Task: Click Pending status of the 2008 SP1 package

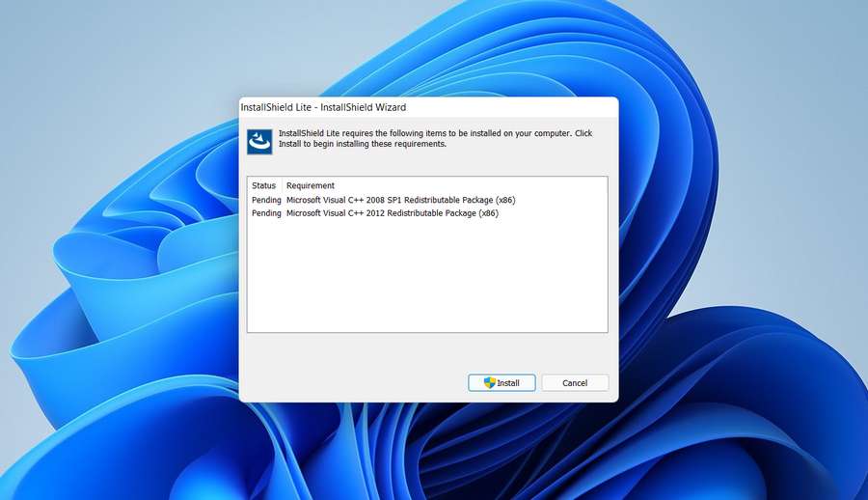Action: click(266, 200)
